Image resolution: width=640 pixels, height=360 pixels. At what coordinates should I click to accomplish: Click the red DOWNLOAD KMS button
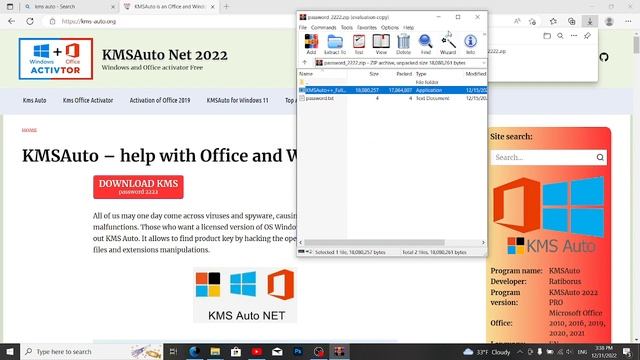138,187
